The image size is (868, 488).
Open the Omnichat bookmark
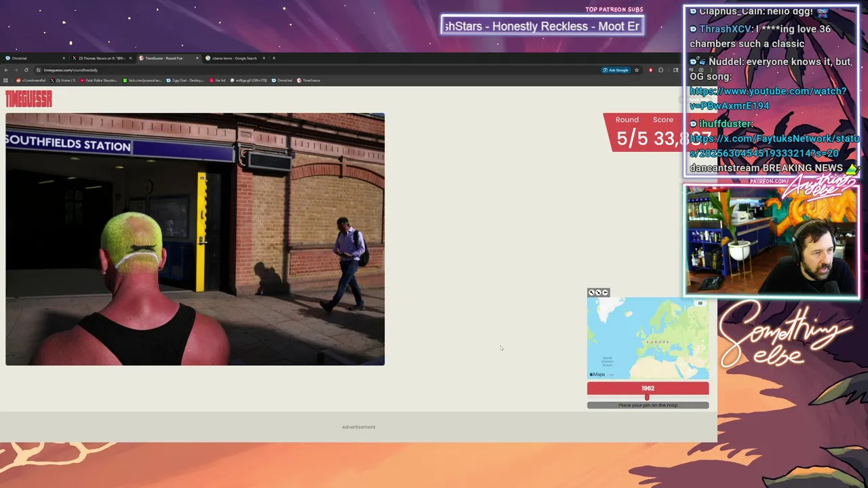coord(282,80)
